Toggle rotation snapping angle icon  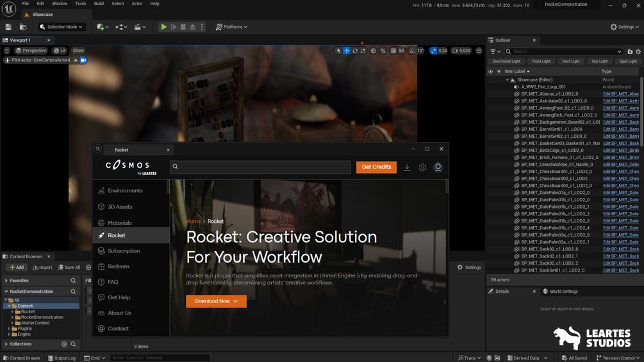pyautogui.click(x=413, y=51)
